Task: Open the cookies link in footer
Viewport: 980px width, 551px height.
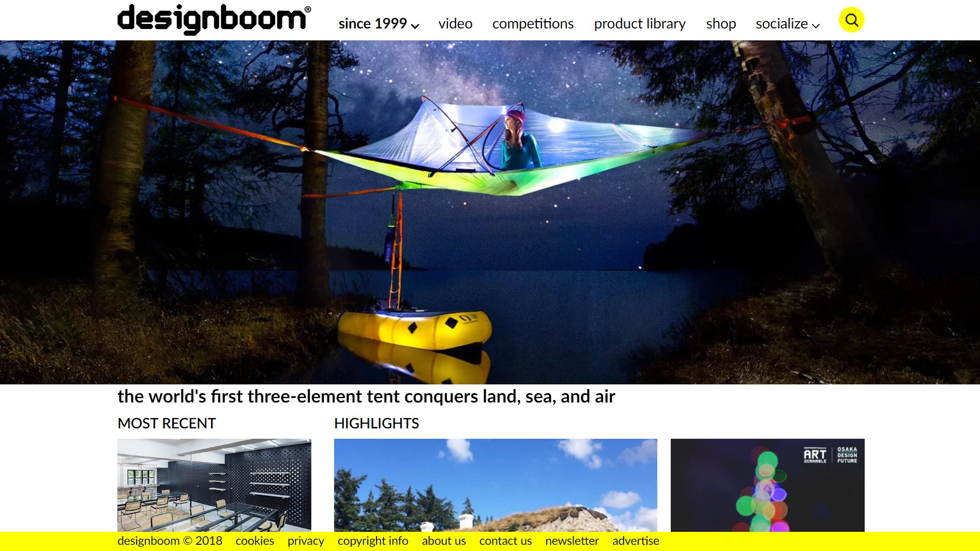Action: [x=254, y=541]
